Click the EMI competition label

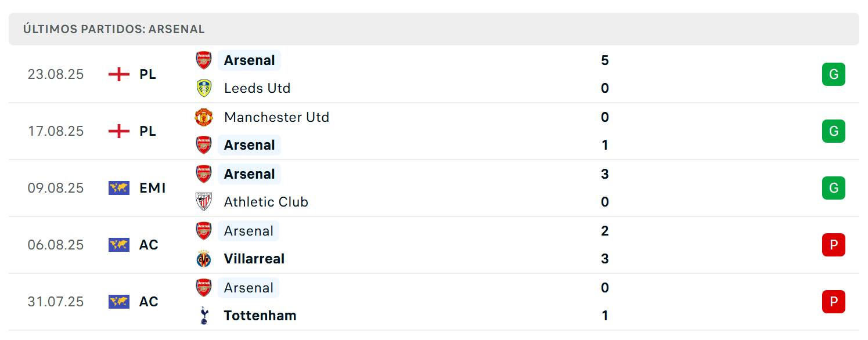coord(153,188)
